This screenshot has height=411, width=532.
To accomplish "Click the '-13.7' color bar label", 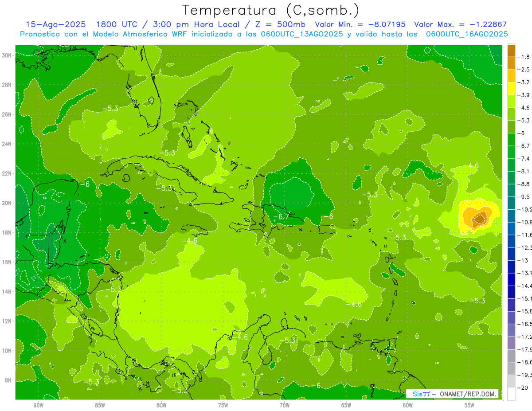I will point(525,273).
